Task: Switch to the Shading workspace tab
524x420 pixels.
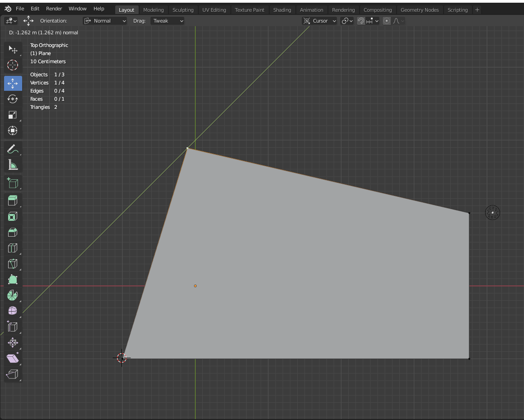Action: pos(282,10)
